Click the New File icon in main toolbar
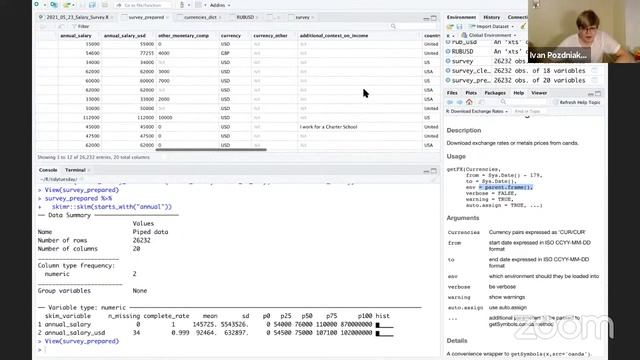The height and width of the screenshot is (360, 640). click(x=37, y=4)
